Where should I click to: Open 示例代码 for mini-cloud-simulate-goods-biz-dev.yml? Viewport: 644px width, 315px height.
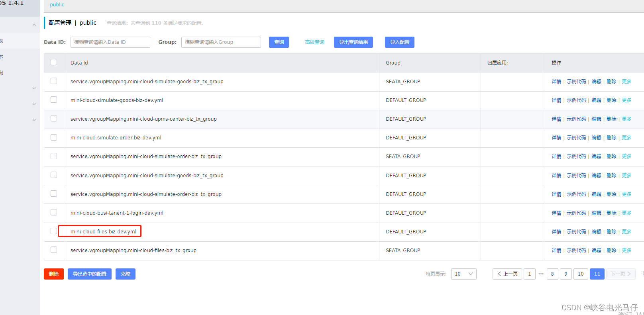click(576, 100)
